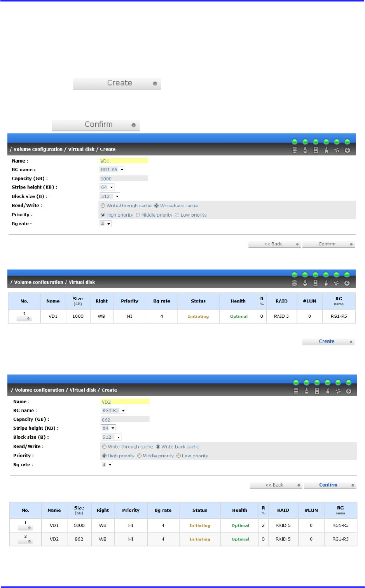Click the disk stack status icon in VD1 Create header
365x588 pixels.
[x=295, y=150]
